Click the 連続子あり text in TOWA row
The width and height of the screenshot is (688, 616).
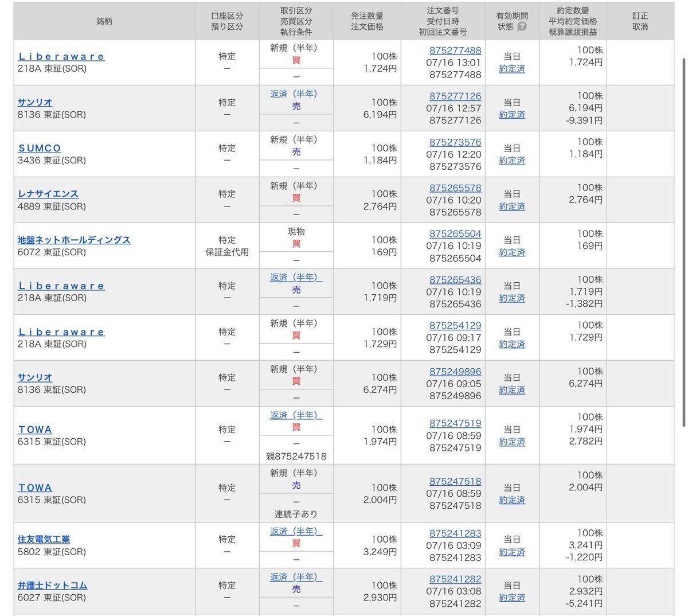[296, 514]
